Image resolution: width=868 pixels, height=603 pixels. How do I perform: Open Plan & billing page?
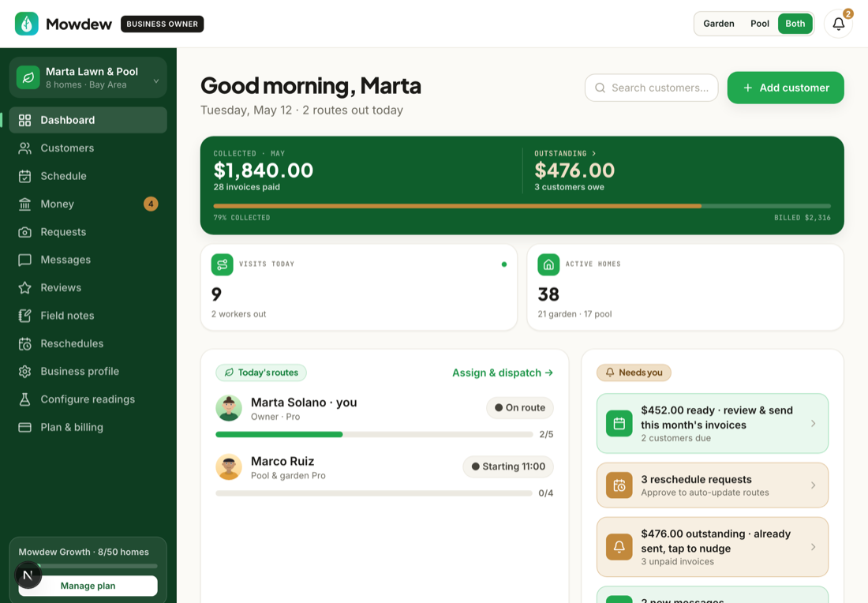click(88, 428)
